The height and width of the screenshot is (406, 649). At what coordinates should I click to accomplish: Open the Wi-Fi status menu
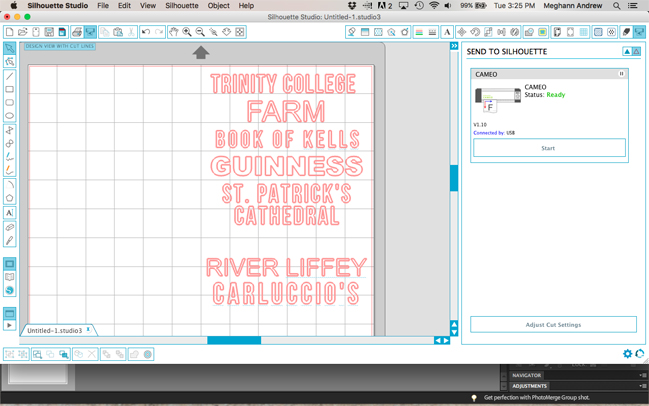coord(434,5)
